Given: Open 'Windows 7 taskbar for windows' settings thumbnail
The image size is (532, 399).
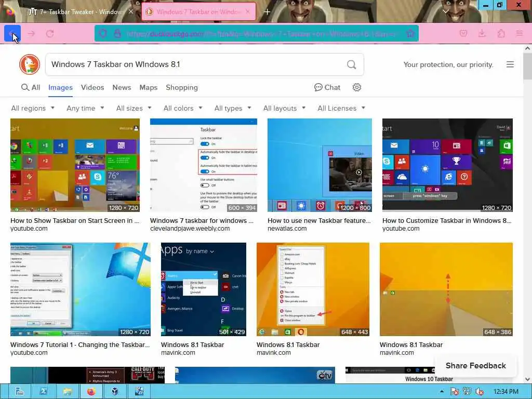Looking at the screenshot, I should 204,165.
